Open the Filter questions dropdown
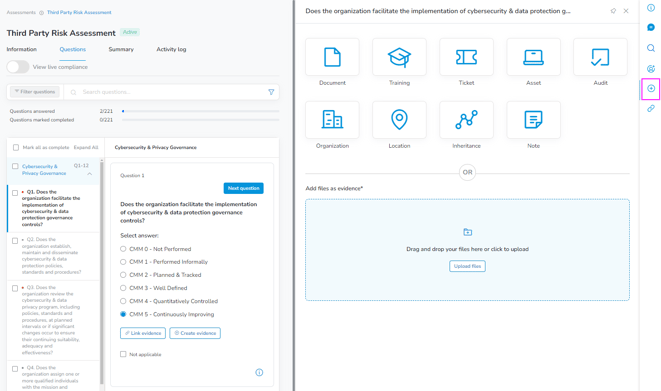661x391 pixels. 35,92
